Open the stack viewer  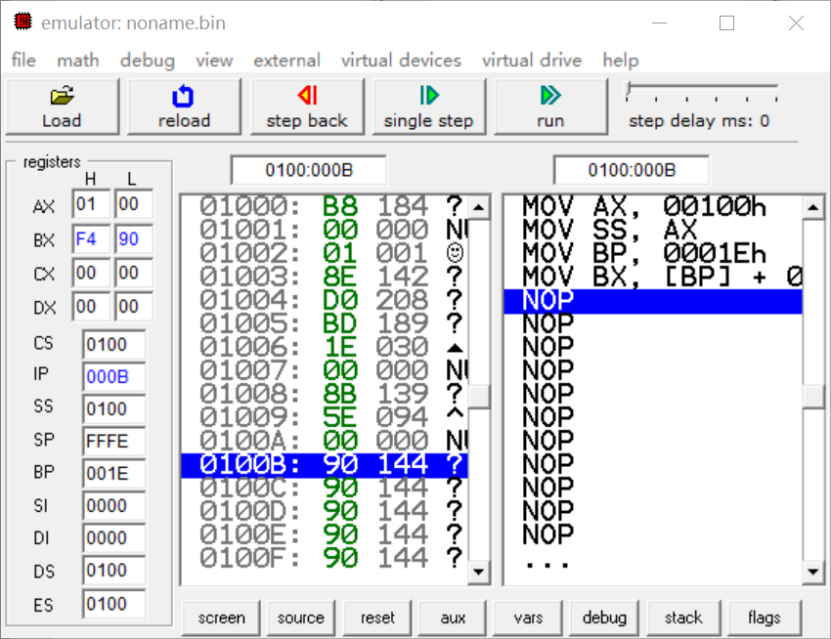pyautogui.click(x=684, y=617)
